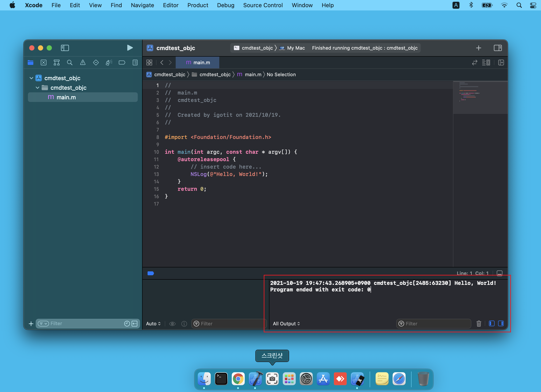Collapse the cmdtest_objc project root
This screenshot has height=392, width=541.
pos(31,78)
